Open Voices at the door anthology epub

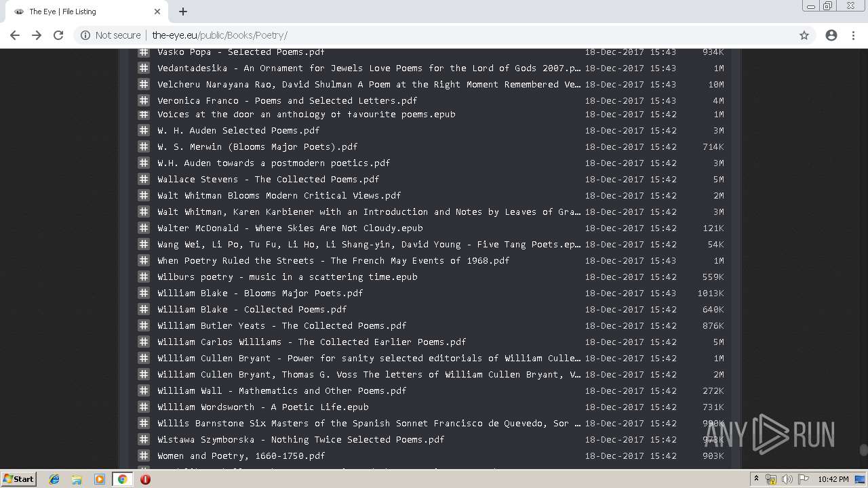[x=306, y=114]
